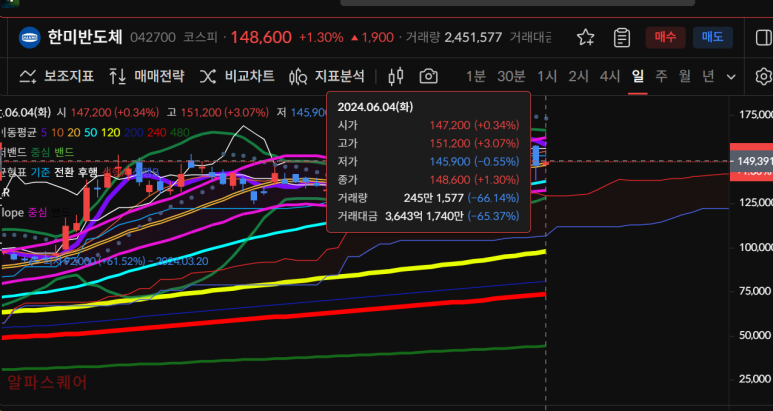Click the tooltip date 2024.06.04(화)
This screenshot has width=773, height=411.
tap(376, 106)
